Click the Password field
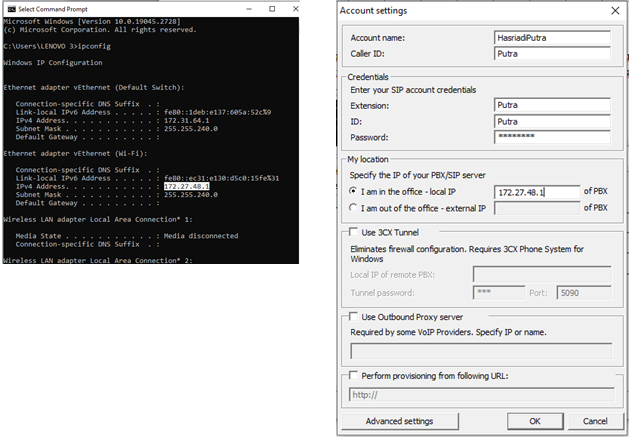 [552, 137]
